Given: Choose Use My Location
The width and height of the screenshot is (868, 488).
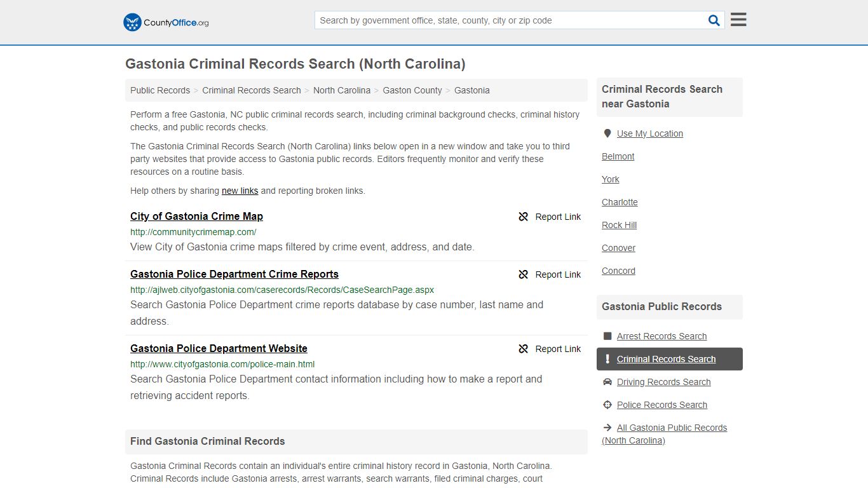Looking at the screenshot, I should (x=650, y=133).
